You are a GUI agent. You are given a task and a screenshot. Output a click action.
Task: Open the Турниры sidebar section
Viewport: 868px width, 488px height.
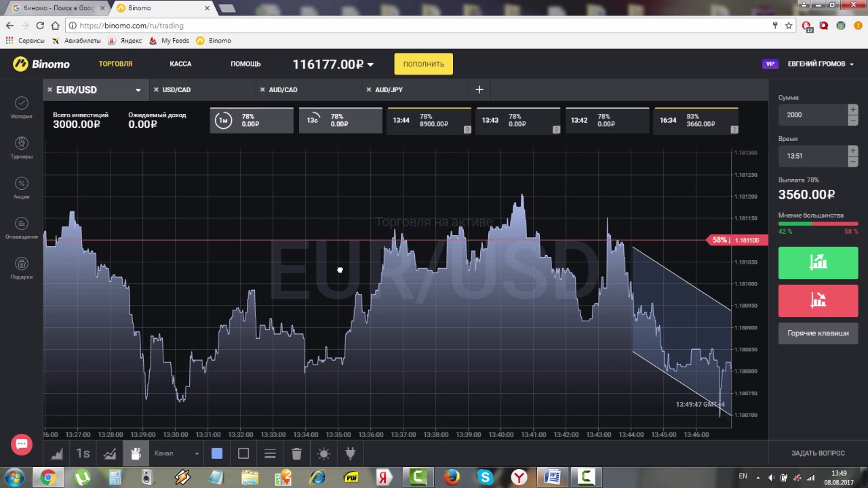click(x=22, y=147)
